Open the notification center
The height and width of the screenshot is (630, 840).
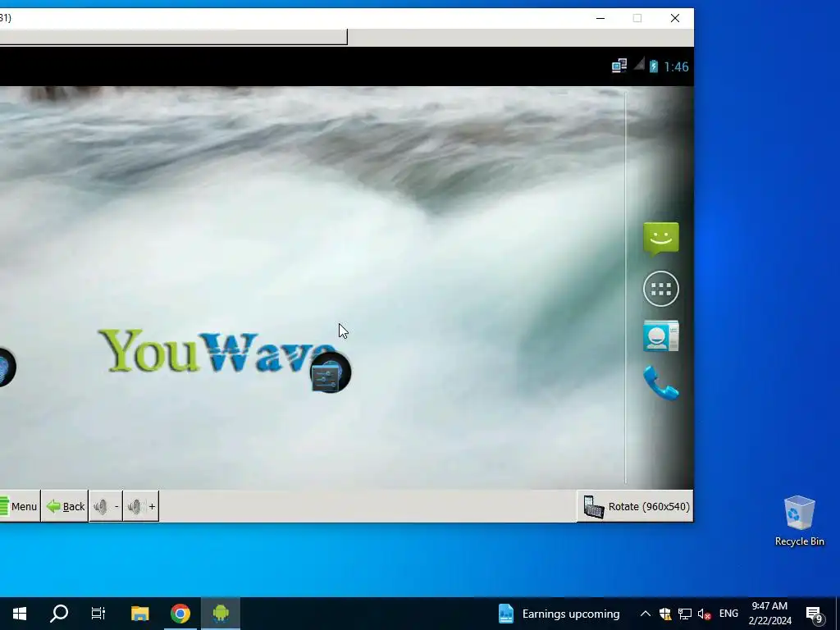coord(815,614)
